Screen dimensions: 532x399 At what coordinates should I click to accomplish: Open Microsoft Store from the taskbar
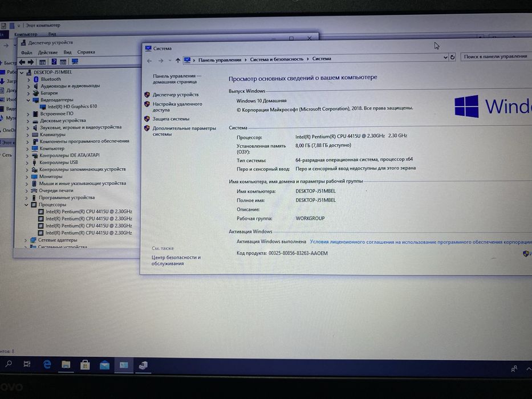pyautogui.click(x=85, y=365)
